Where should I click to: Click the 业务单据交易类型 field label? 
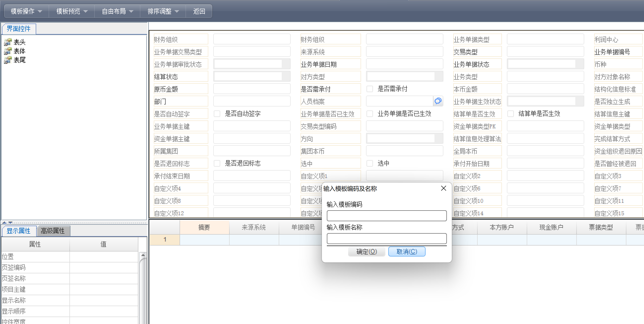click(181, 52)
